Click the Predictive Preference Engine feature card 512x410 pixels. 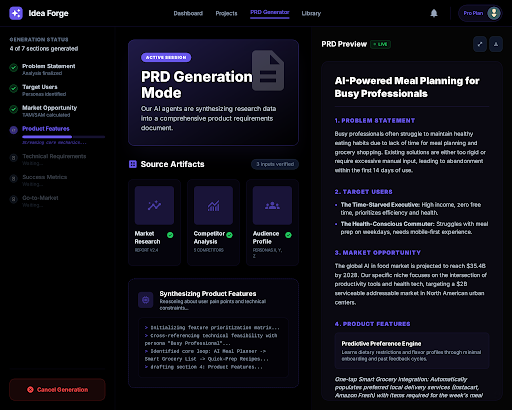(x=412, y=351)
